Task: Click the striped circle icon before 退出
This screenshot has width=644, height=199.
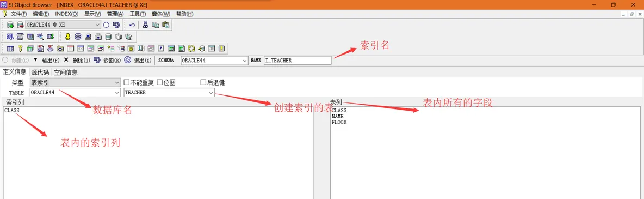Action: (x=128, y=60)
